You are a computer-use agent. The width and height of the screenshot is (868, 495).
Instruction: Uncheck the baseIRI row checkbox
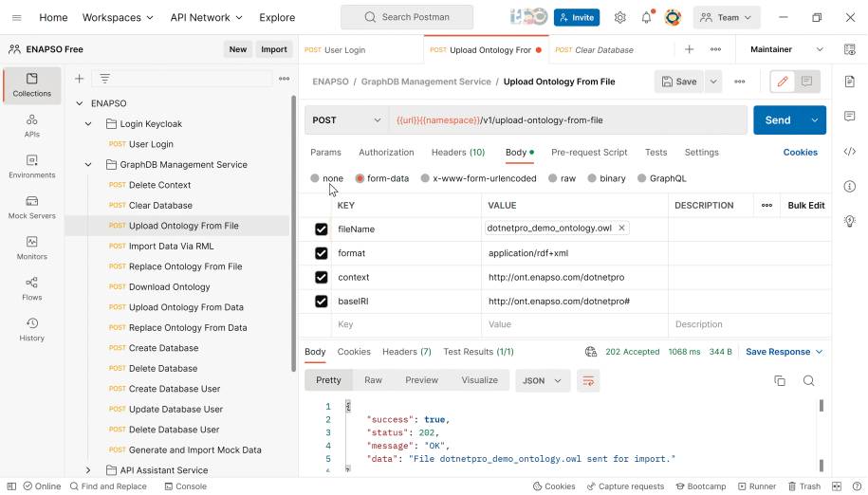[321, 302]
